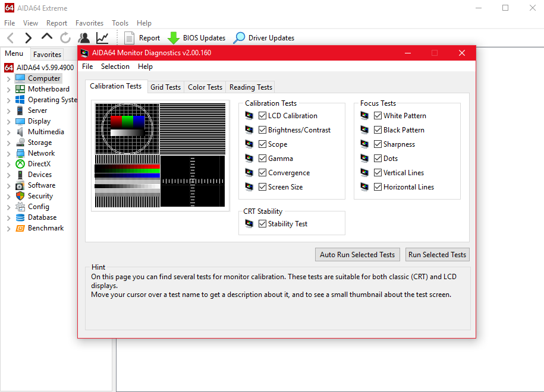
Task: Click the Software icon in the tree
Action: [x=20, y=185]
